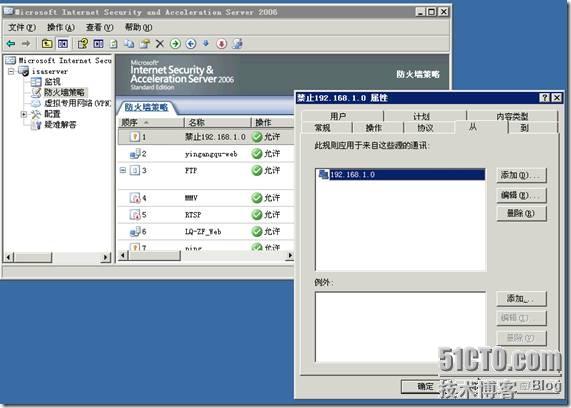Switch to the 常规 tab

(323, 128)
